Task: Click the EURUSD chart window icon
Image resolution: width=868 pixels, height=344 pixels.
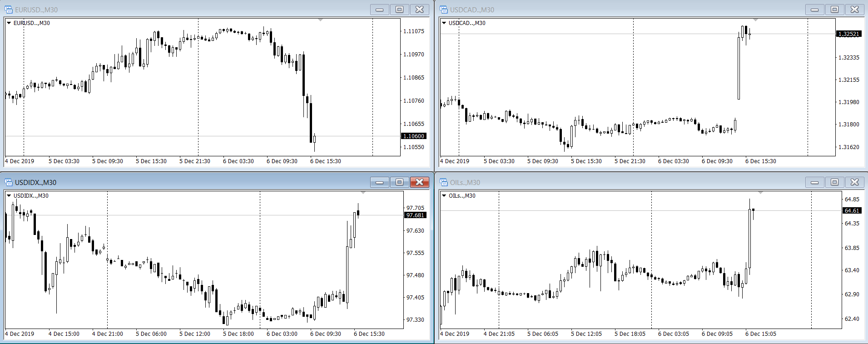Action: click(x=9, y=10)
